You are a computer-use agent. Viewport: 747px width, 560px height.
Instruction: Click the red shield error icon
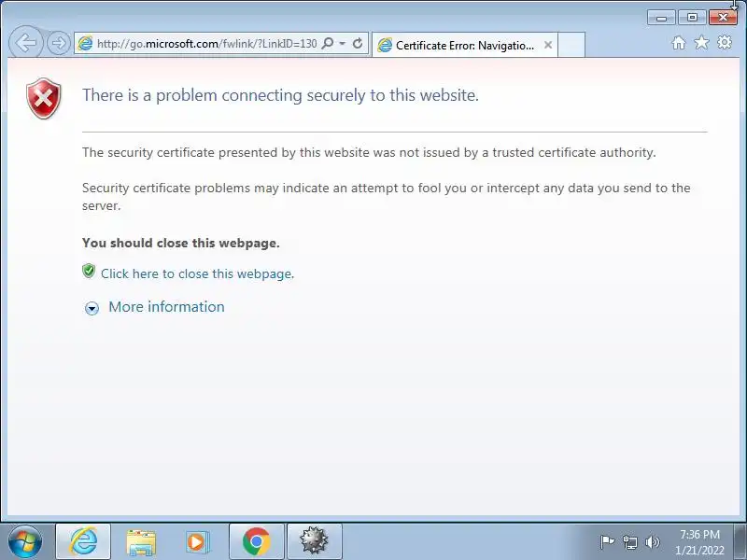pos(44,98)
